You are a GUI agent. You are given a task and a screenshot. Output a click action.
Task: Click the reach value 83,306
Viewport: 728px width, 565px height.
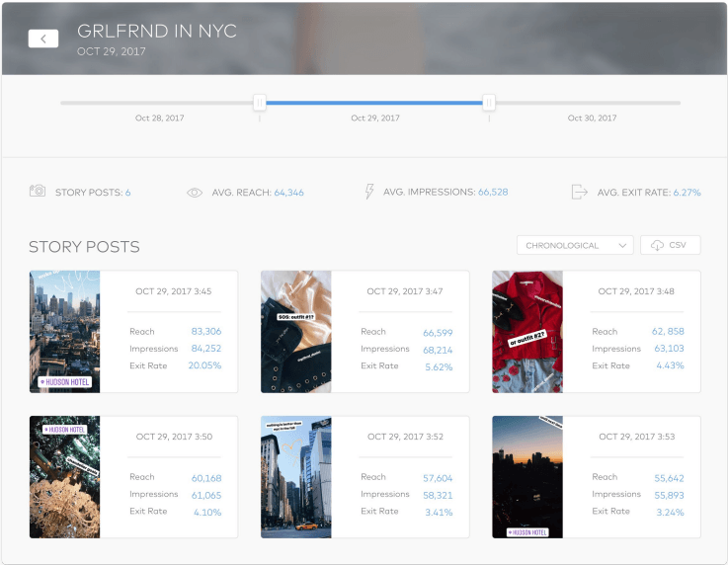click(206, 331)
